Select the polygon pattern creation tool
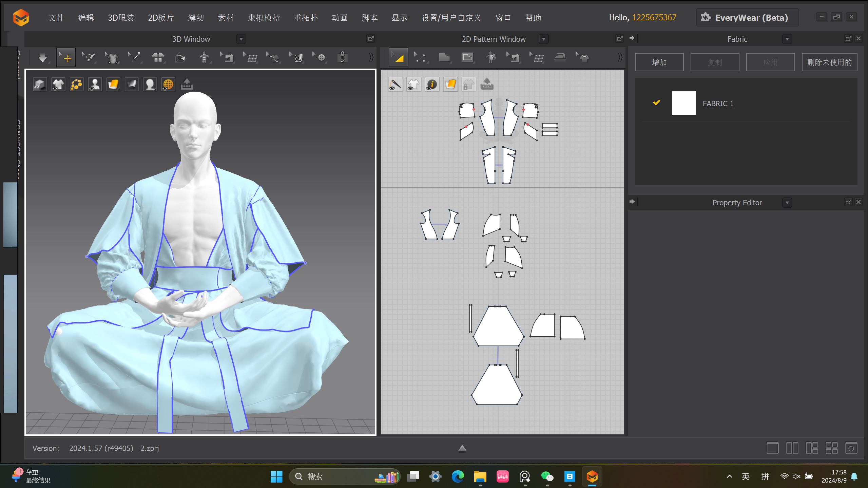 (444, 58)
